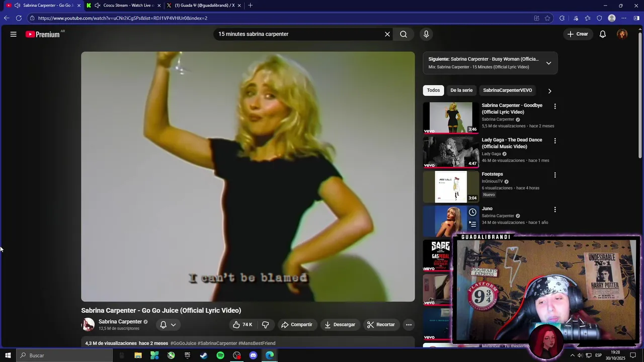Select the De la serie chip
The image size is (644, 362).
point(461,90)
